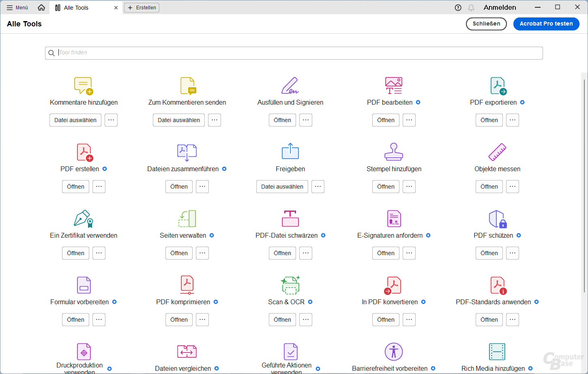Select the Formular vorbereiten icon
This screenshot has width=588, height=374.
pyautogui.click(x=84, y=285)
